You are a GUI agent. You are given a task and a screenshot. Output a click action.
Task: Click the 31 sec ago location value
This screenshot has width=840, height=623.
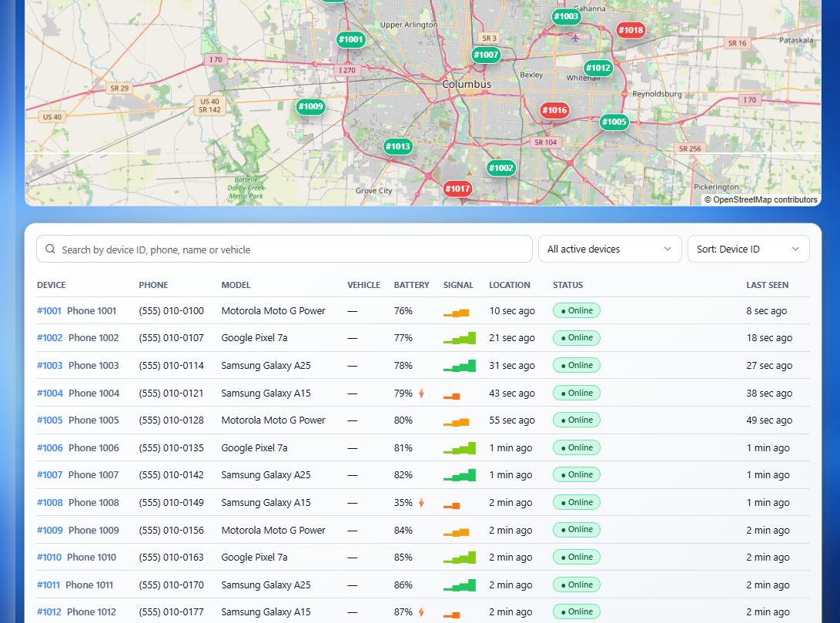511,365
